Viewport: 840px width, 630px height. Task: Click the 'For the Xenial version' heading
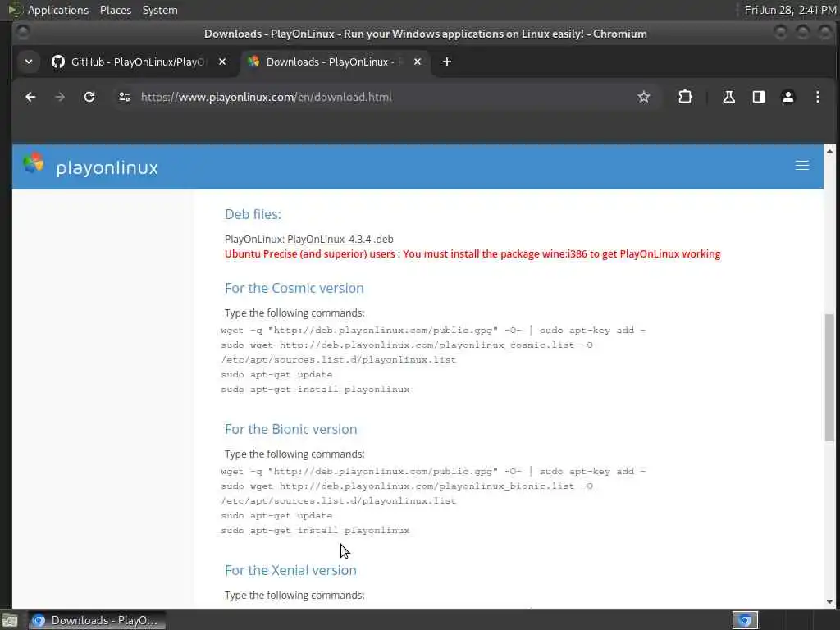[x=290, y=570]
